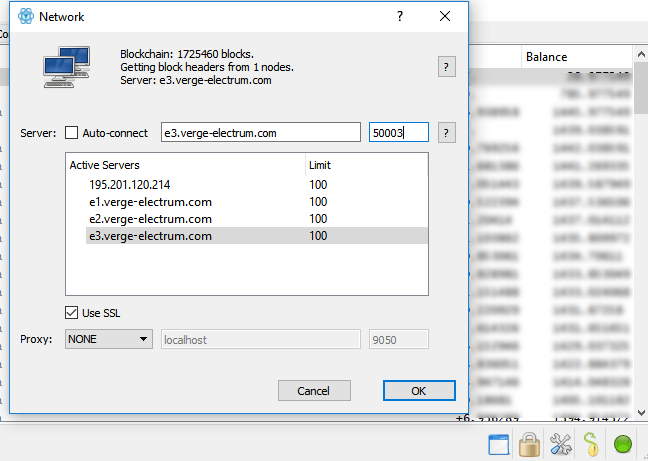Screen dimensions: 648x461
Task: Click the help button beside blockchain info
Action: [x=446, y=67]
